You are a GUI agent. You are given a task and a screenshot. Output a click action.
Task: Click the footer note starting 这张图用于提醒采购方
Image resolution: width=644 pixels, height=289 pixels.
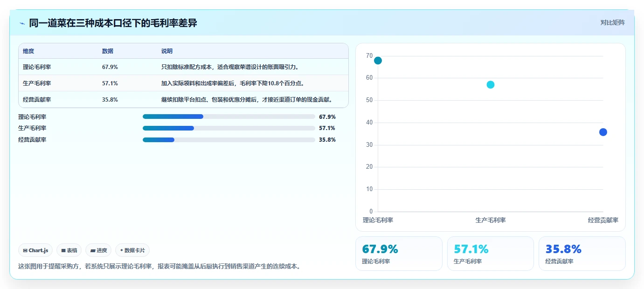tap(159, 267)
